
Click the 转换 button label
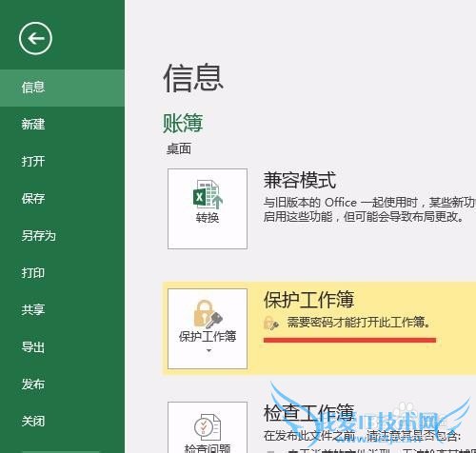pos(208,218)
